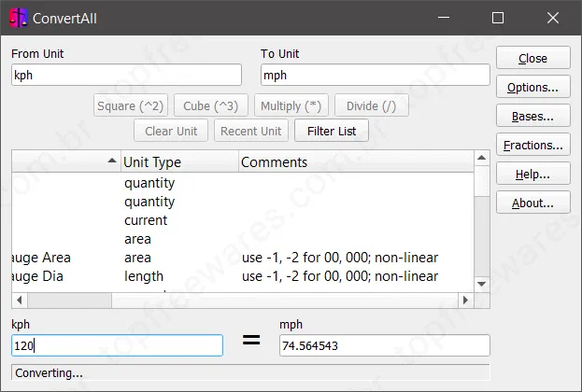The width and height of the screenshot is (582, 392).
Task: Click the ConvertAll app icon in title bar
Action: point(19,18)
